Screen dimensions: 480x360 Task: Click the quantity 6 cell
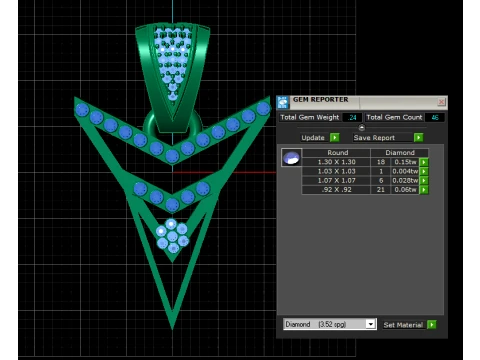(381, 180)
